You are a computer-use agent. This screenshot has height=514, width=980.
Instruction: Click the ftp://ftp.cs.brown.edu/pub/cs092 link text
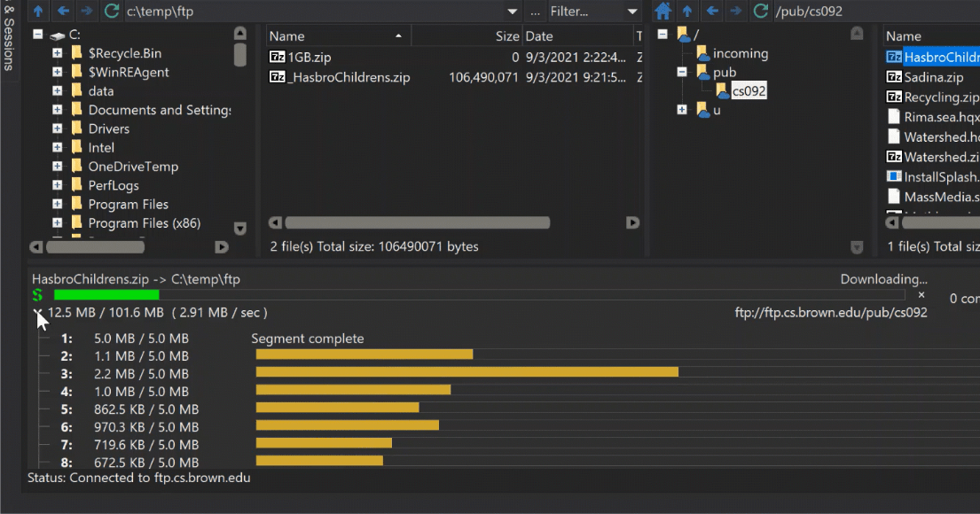pos(831,312)
